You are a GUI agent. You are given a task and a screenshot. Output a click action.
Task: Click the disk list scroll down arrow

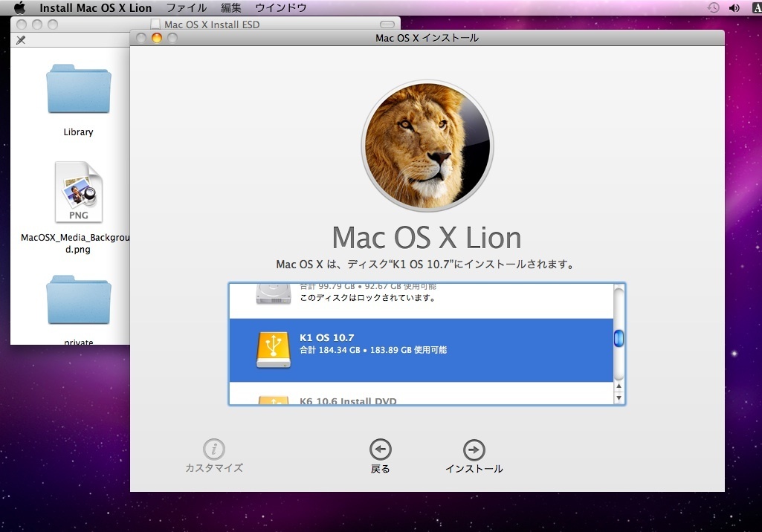(619, 399)
